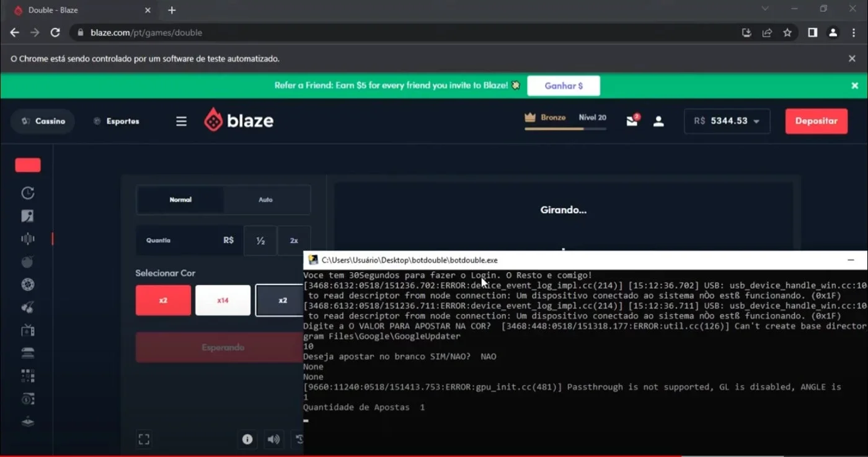Screen dimensions: 868x457
Task: Click the Depositar button
Action: coord(816,121)
